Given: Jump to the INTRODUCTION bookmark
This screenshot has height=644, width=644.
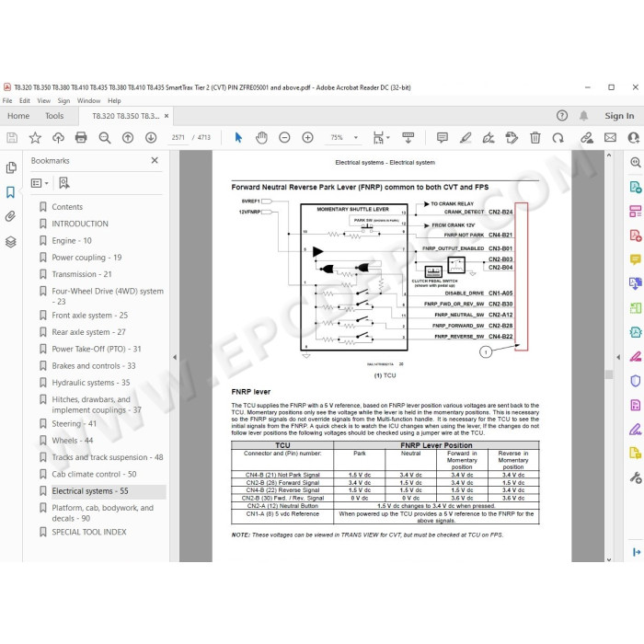Looking at the screenshot, I should click(80, 224).
